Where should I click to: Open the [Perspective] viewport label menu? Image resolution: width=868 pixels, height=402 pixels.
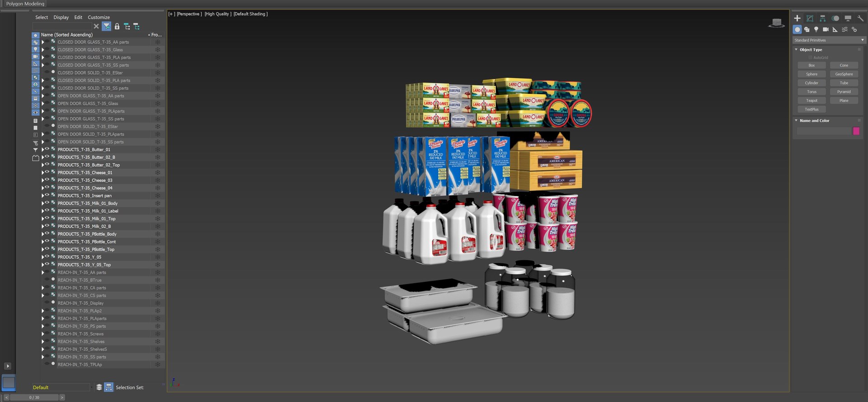(x=189, y=14)
